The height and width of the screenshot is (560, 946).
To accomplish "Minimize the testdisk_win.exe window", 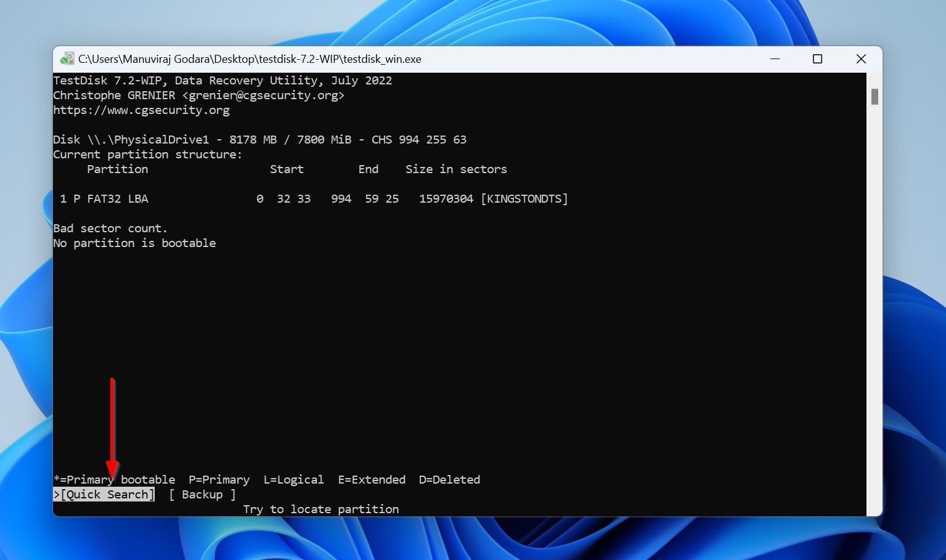I will [775, 59].
